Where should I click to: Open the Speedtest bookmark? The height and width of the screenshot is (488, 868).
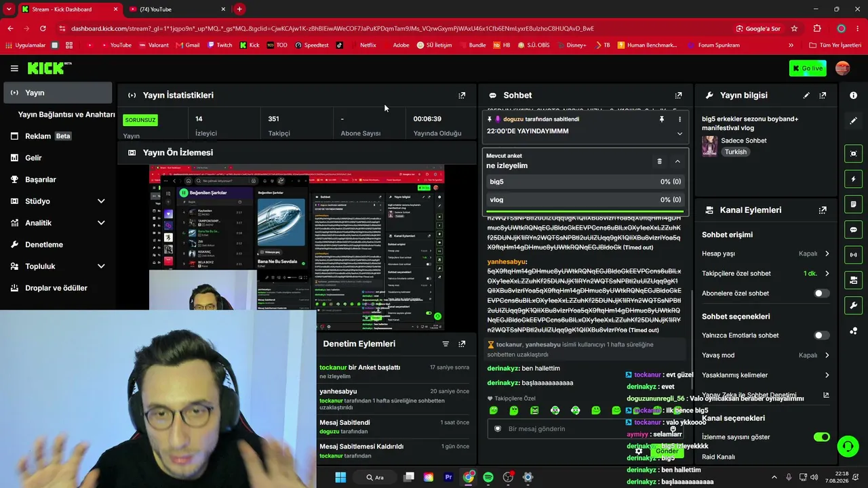[312, 45]
